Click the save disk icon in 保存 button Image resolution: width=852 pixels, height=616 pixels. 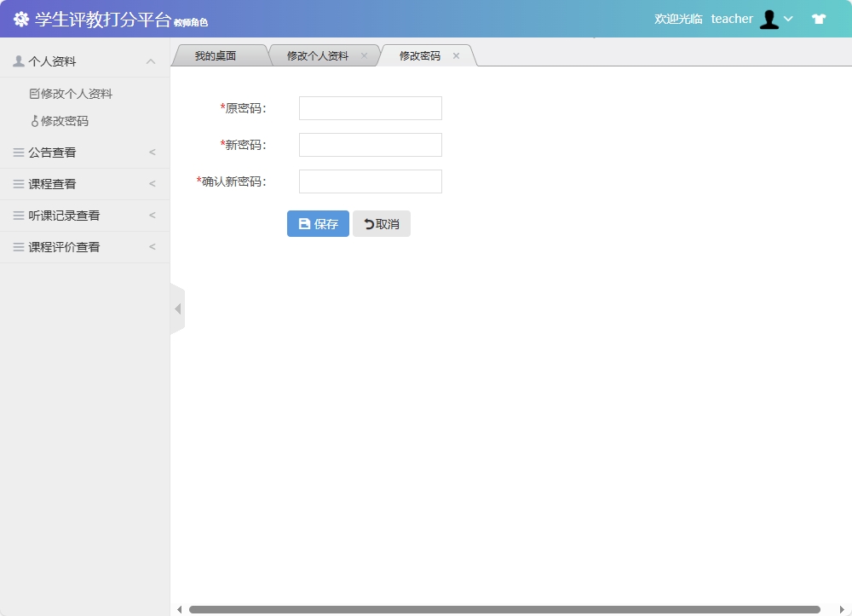tap(304, 223)
